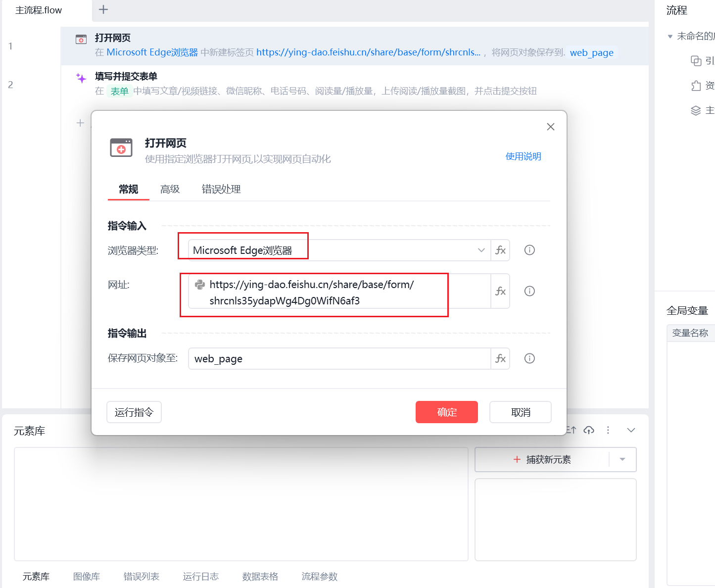Image resolution: width=715 pixels, height=588 pixels.
Task: Click cloud upload icon in element library
Action: coord(589,430)
